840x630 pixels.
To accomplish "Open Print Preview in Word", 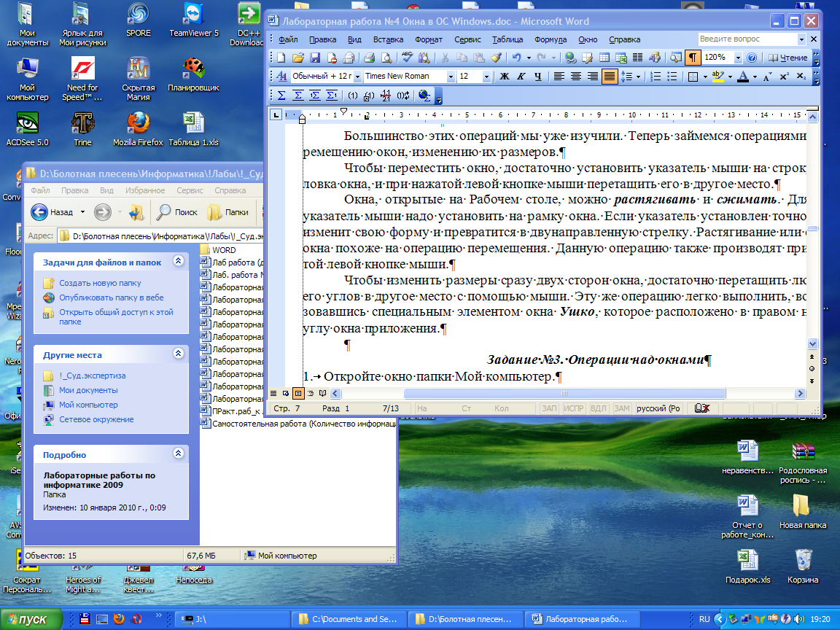I will point(386,58).
